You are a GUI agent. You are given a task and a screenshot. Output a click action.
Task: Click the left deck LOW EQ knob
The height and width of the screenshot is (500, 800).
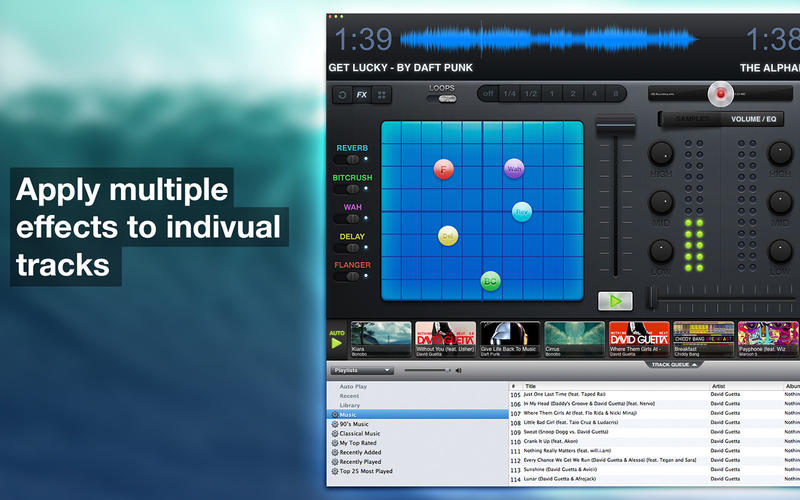point(661,251)
